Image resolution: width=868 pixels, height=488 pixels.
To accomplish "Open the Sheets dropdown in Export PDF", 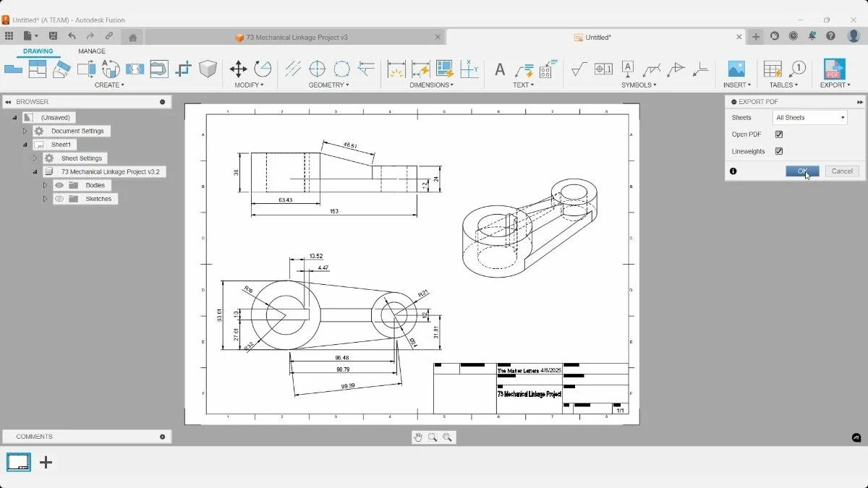I will [809, 117].
